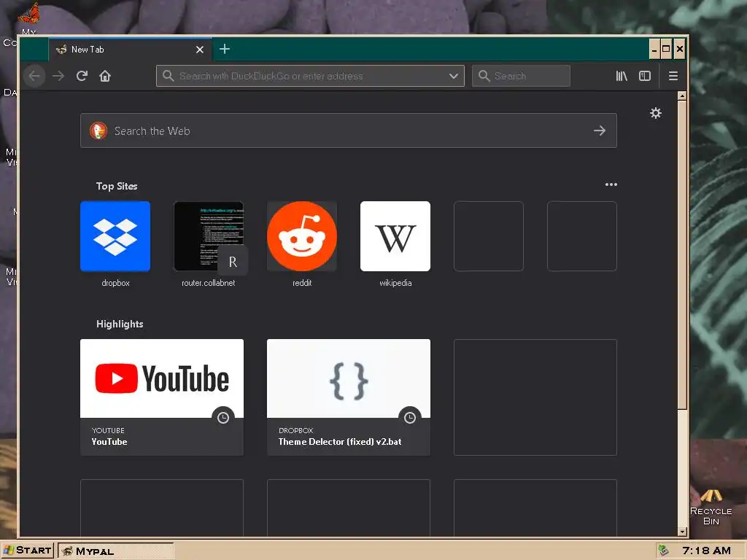747x560 pixels.
Task: Click the forward navigation arrow
Action: point(58,76)
